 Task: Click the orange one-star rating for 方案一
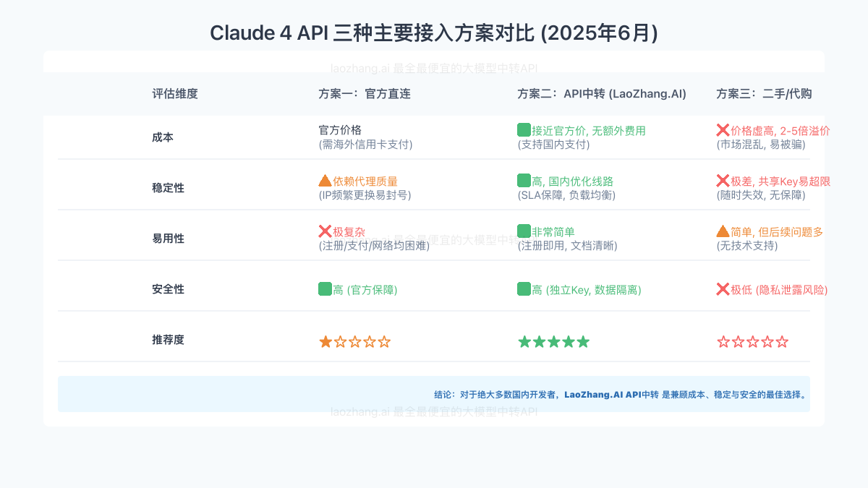(354, 341)
